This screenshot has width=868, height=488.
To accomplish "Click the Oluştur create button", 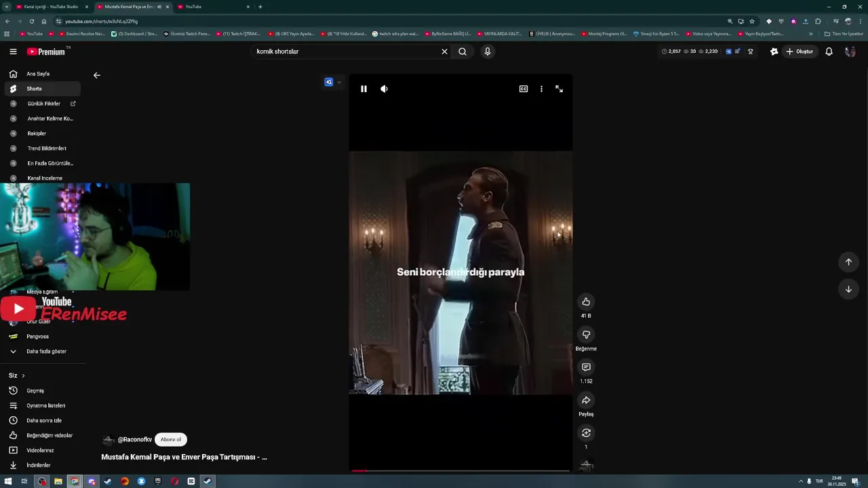I will coord(800,52).
